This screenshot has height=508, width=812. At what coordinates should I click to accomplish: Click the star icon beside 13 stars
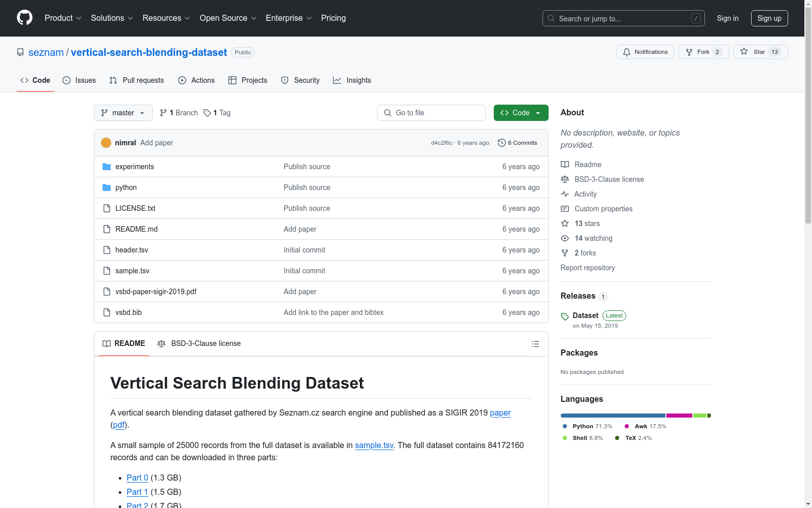click(565, 224)
